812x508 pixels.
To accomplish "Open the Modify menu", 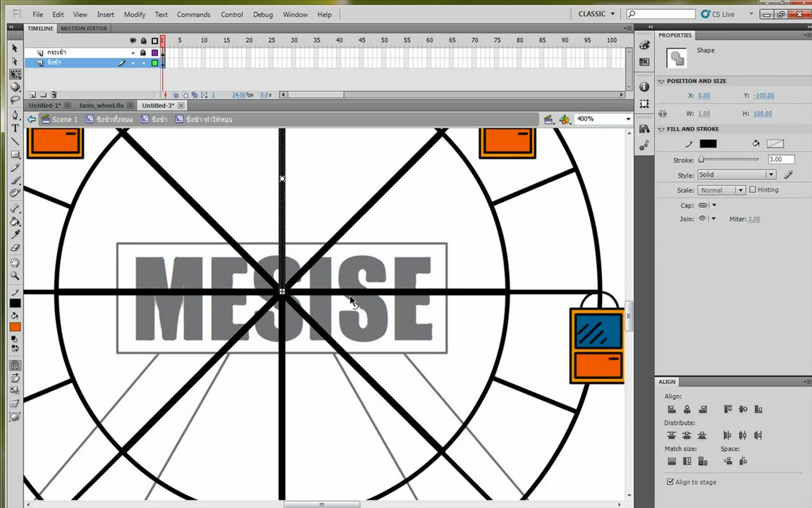I will 135,15.
